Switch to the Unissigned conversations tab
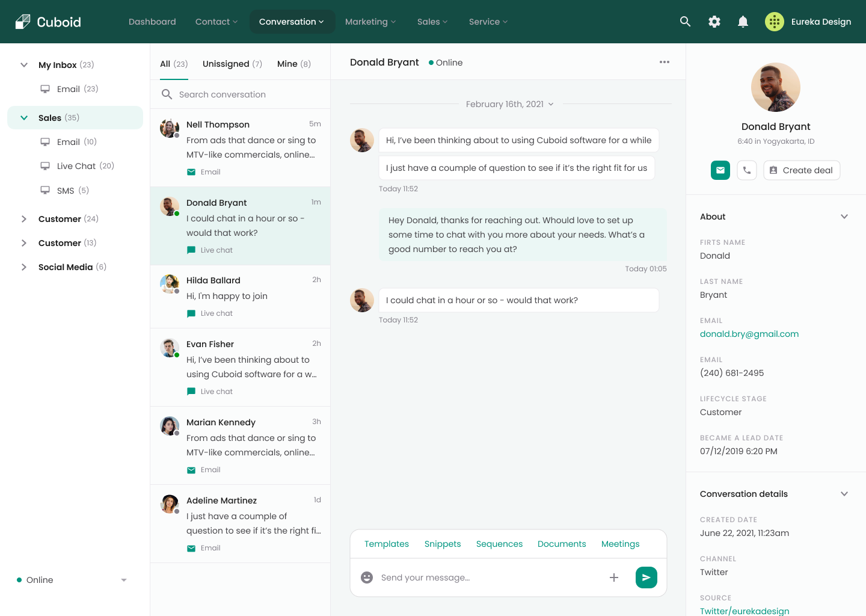 tap(232, 64)
